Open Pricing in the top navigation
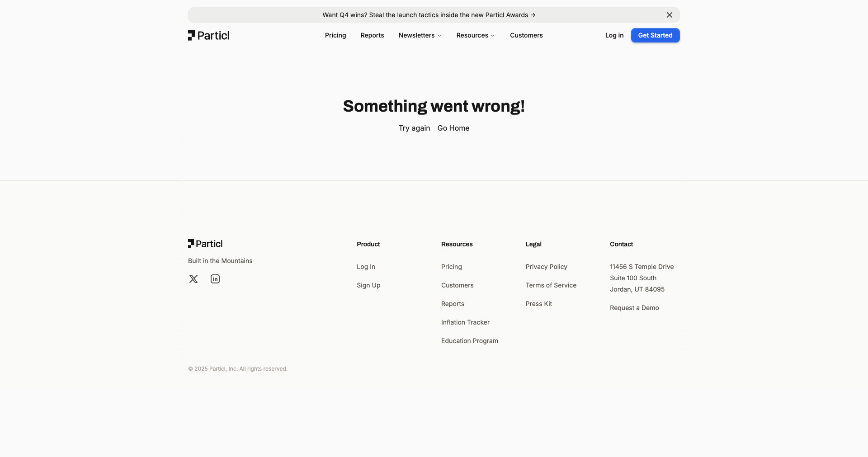 pos(335,35)
